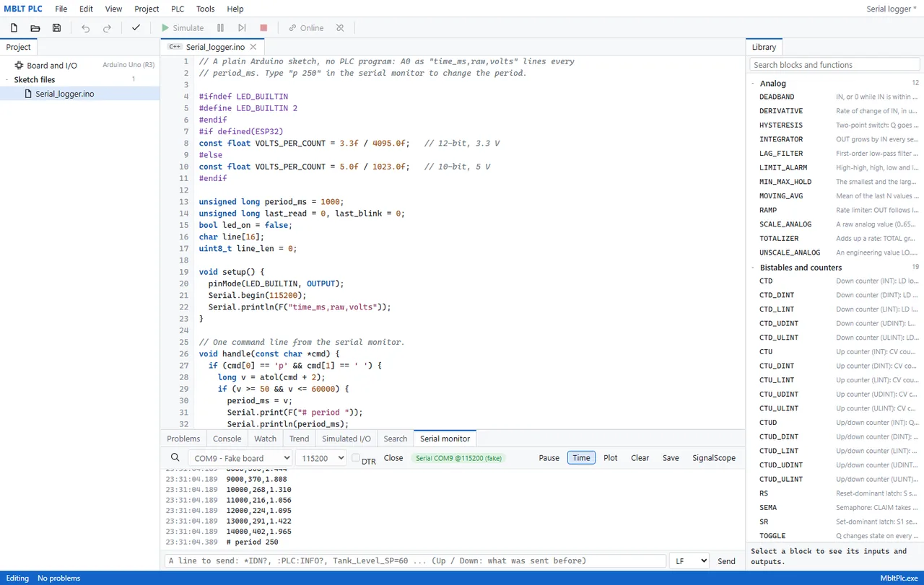Toggle Time stamps in serial monitor
This screenshot has width=924, height=585.
point(581,457)
